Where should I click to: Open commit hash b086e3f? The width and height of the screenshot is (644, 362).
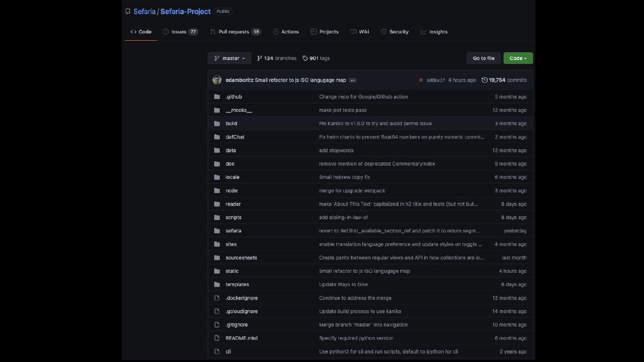(x=436, y=80)
